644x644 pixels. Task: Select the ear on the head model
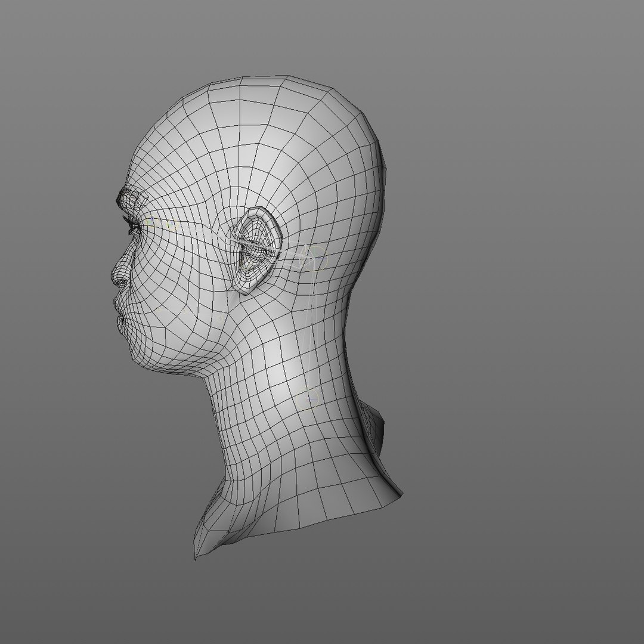point(256,250)
